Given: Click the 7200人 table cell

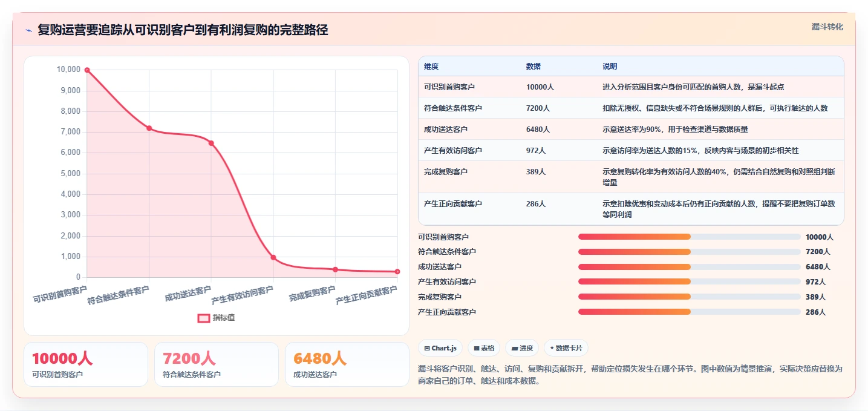Looking at the screenshot, I should pos(538,108).
